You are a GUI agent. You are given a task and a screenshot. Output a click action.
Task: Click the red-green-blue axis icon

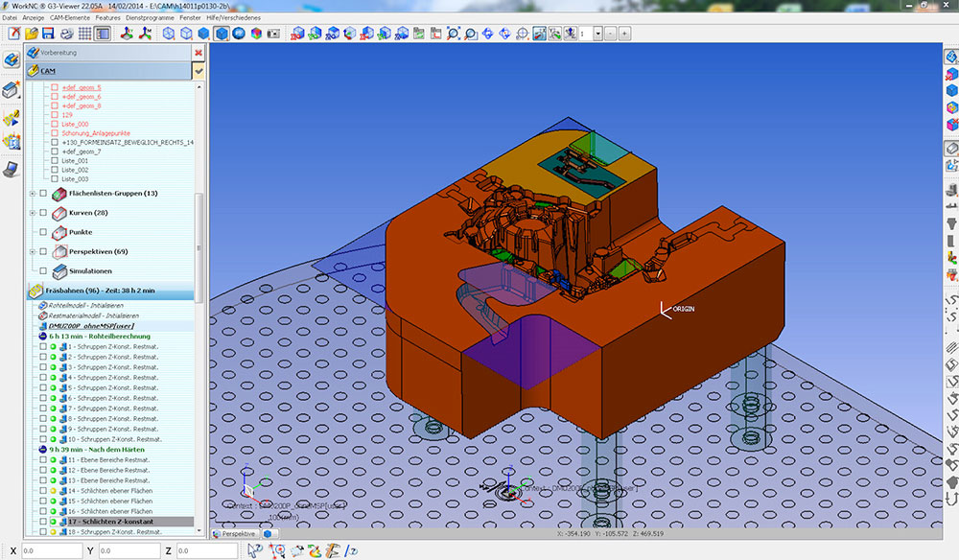pos(127,34)
